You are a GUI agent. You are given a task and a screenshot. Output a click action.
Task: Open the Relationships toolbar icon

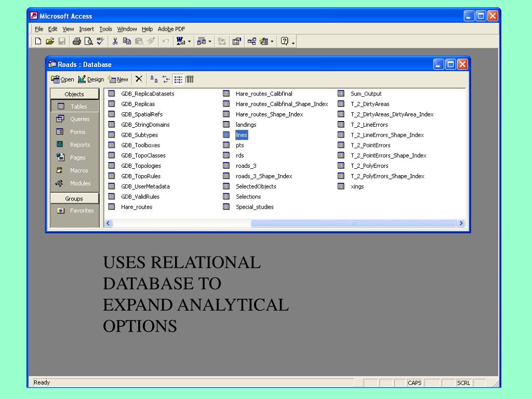click(252, 42)
